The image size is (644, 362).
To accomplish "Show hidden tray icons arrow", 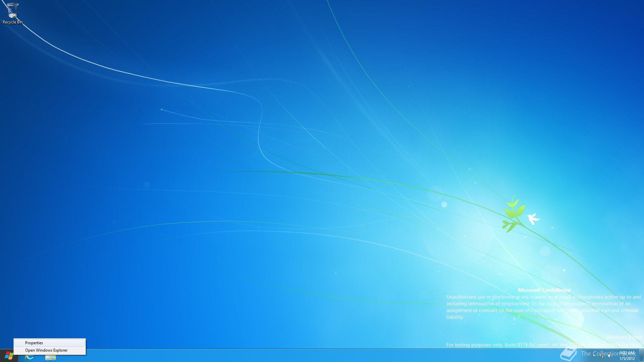I will [x=594, y=356].
